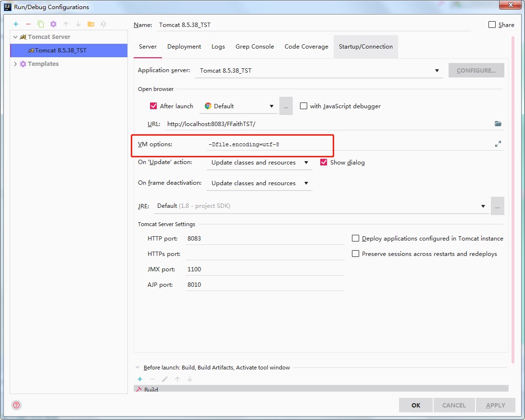Image resolution: width=525 pixels, height=420 pixels.
Task: Switch to Server tab
Action: click(148, 47)
